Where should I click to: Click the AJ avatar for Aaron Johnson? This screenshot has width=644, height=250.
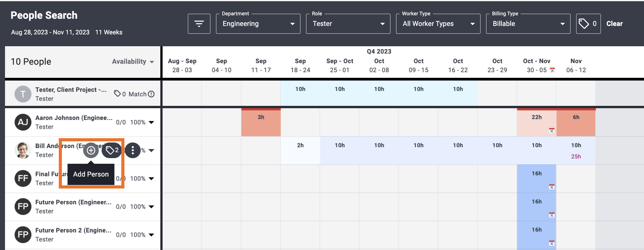coord(23,122)
